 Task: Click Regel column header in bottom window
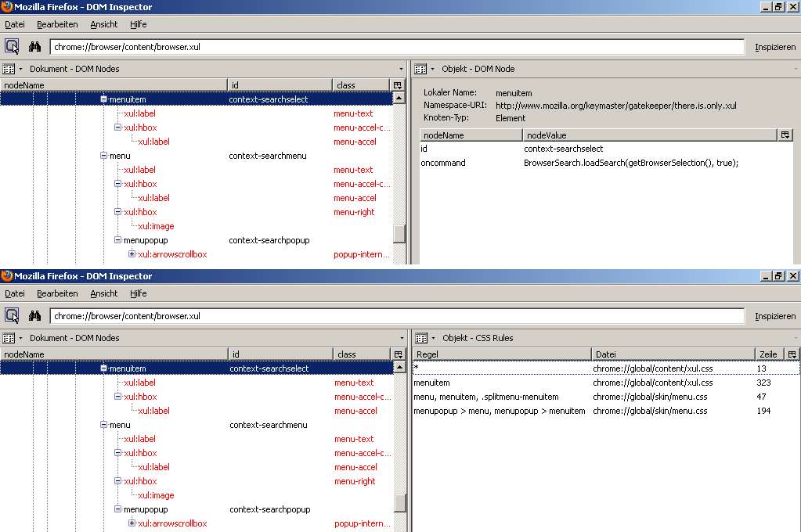[502, 354]
